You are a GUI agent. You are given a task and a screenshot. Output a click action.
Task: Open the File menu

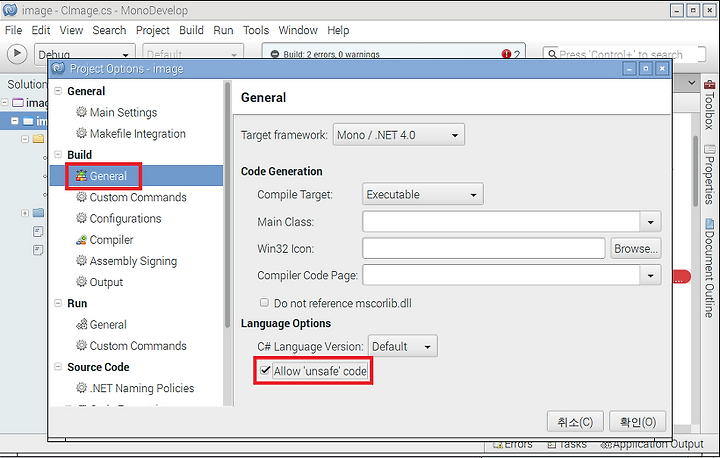tap(13, 30)
